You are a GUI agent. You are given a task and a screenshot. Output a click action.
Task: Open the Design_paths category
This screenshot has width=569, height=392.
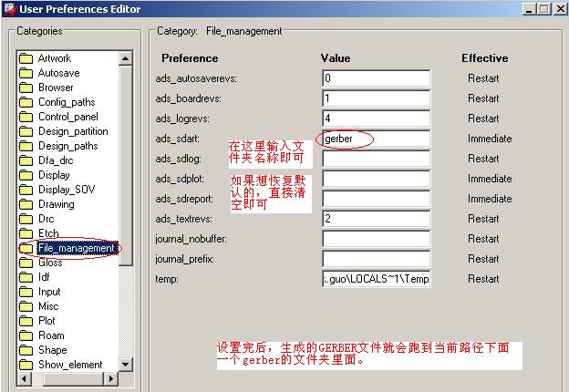(x=68, y=146)
